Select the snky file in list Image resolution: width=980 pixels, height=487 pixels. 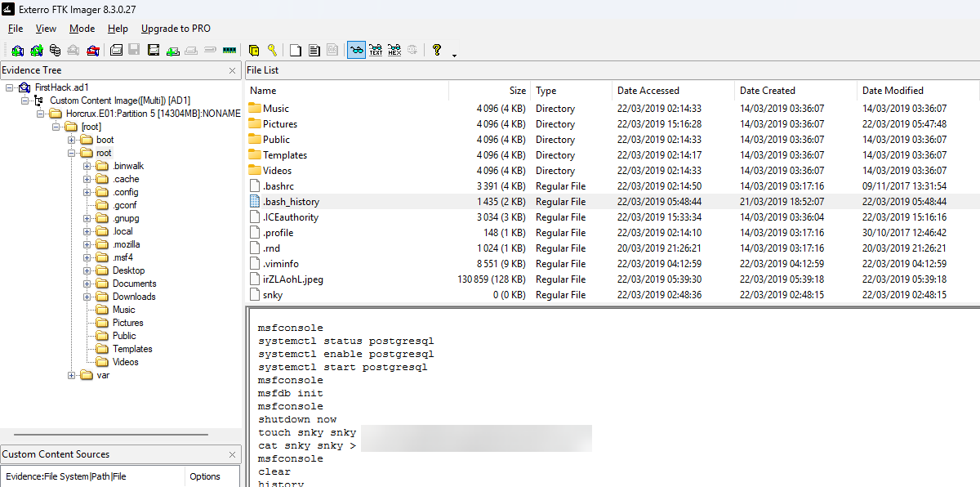pyautogui.click(x=273, y=295)
